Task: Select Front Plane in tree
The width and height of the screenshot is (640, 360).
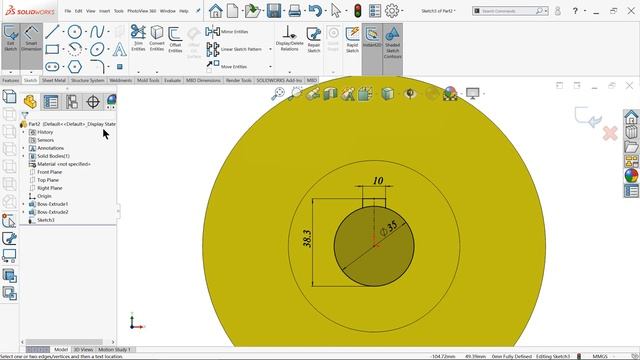Action: [49, 172]
